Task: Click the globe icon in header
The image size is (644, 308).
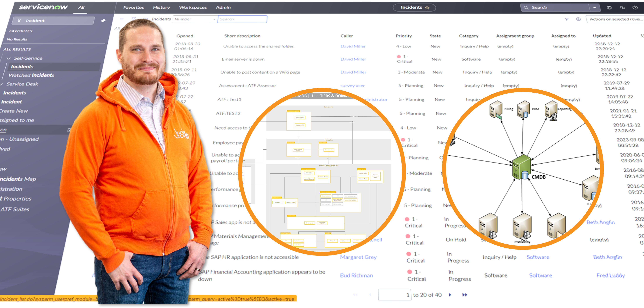Action: pos(609,7)
